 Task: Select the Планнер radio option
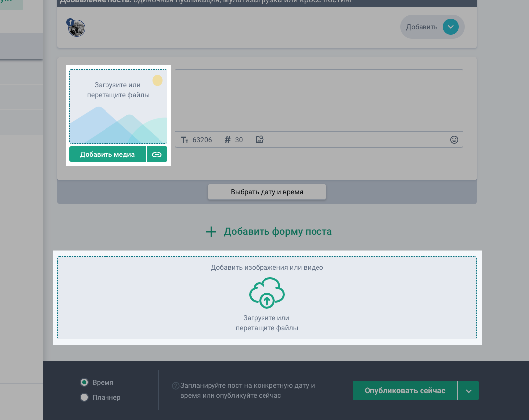click(x=84, y=397)
